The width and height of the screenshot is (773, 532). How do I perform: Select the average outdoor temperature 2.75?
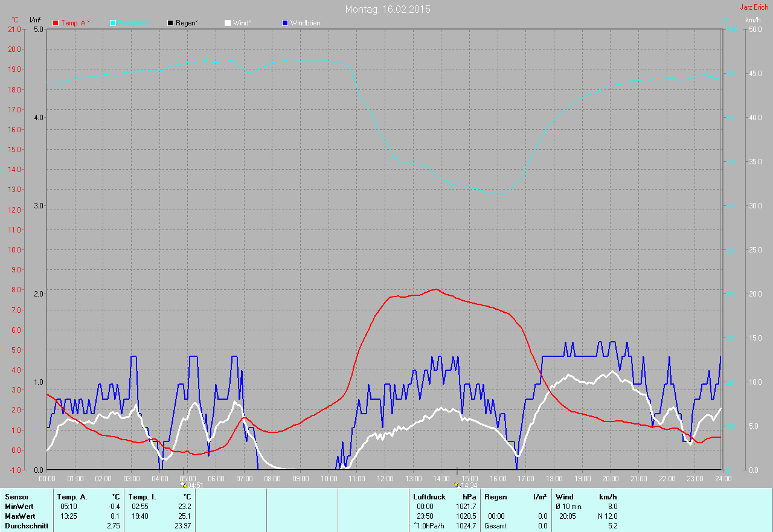tap(113, 526)
